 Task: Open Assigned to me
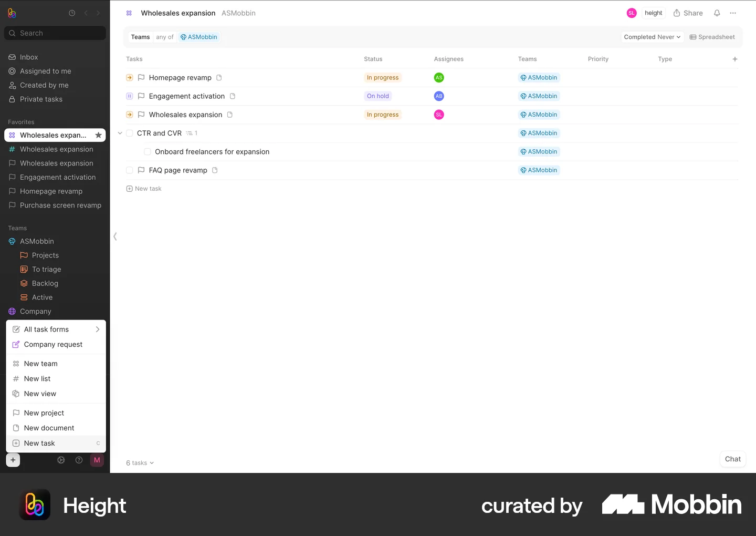coord(55,71)
